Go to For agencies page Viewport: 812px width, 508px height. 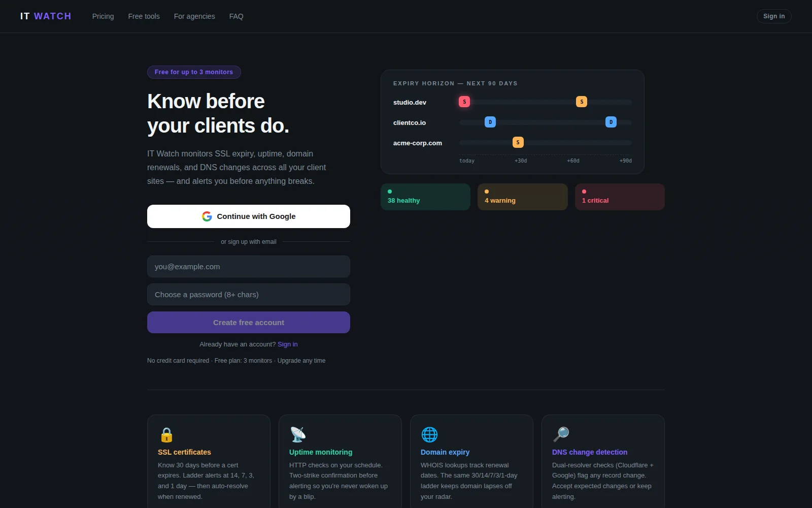click(194, 16)
